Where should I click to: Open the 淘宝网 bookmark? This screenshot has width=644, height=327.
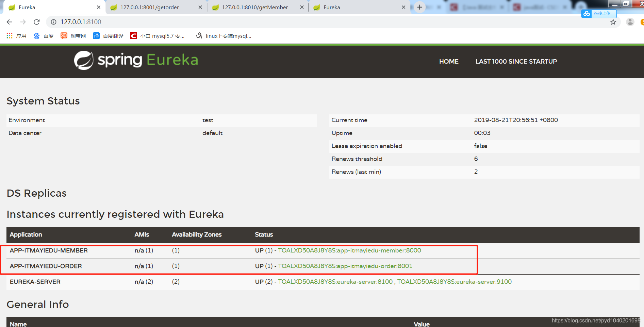[73, 36]
